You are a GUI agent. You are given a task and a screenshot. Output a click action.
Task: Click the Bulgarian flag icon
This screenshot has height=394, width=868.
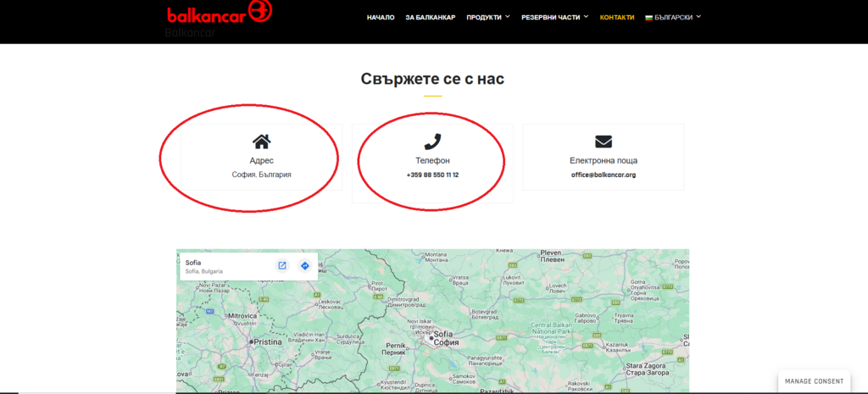648,18
